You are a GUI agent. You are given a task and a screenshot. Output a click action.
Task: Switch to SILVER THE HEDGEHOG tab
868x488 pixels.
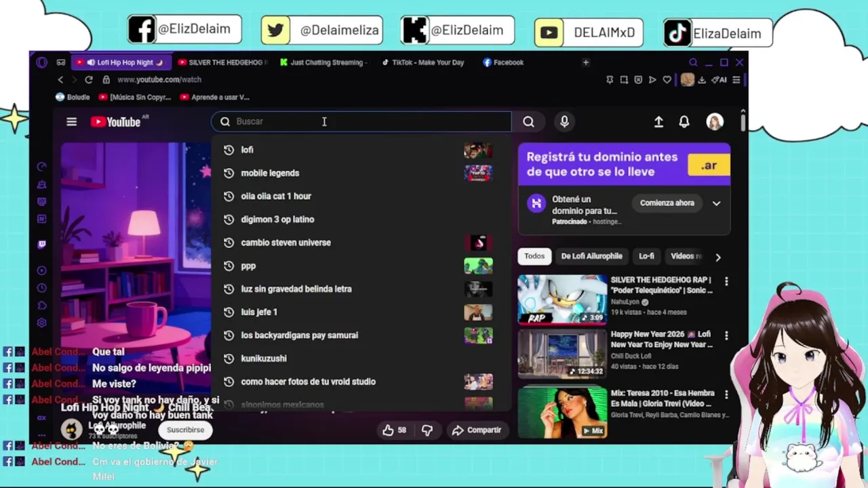pos(223,62)
